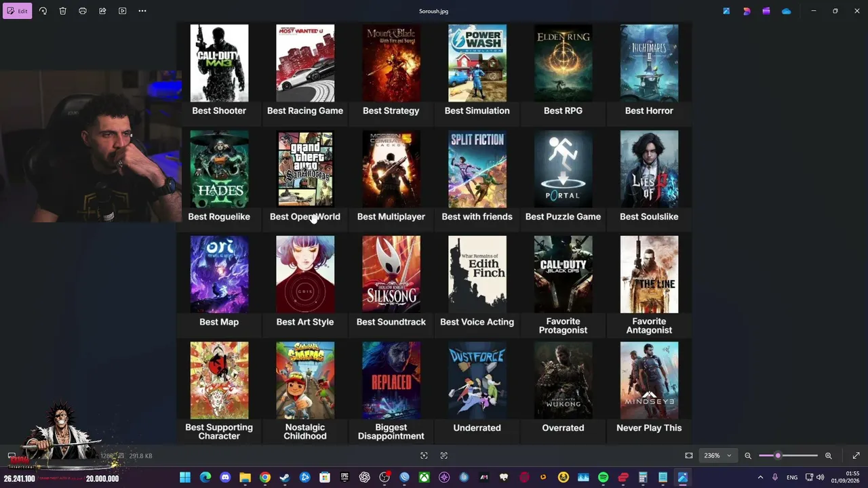868x488 pixels.
Task: Open Spotify from the taskbar
Action: [x=603, y=478]
